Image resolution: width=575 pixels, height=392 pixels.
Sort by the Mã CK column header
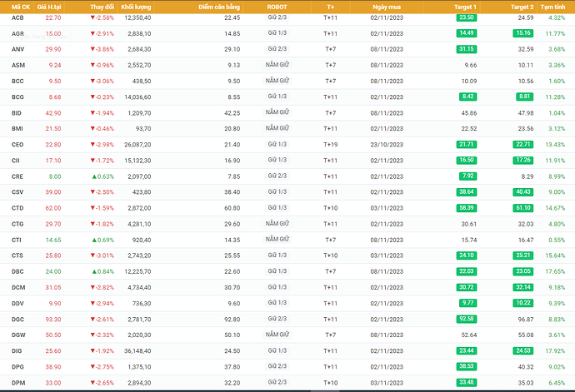17,6
